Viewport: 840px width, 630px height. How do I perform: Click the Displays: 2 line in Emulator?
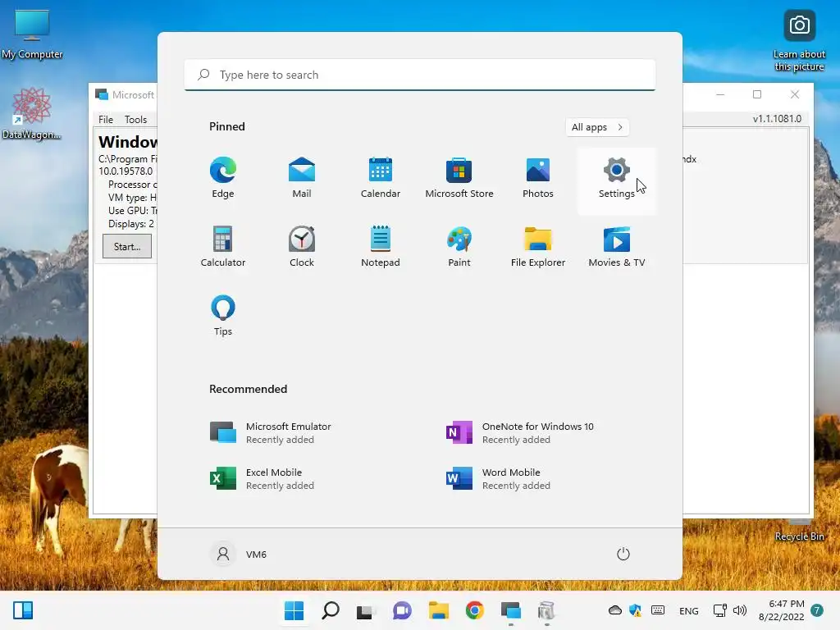click(x=130, y=224)
